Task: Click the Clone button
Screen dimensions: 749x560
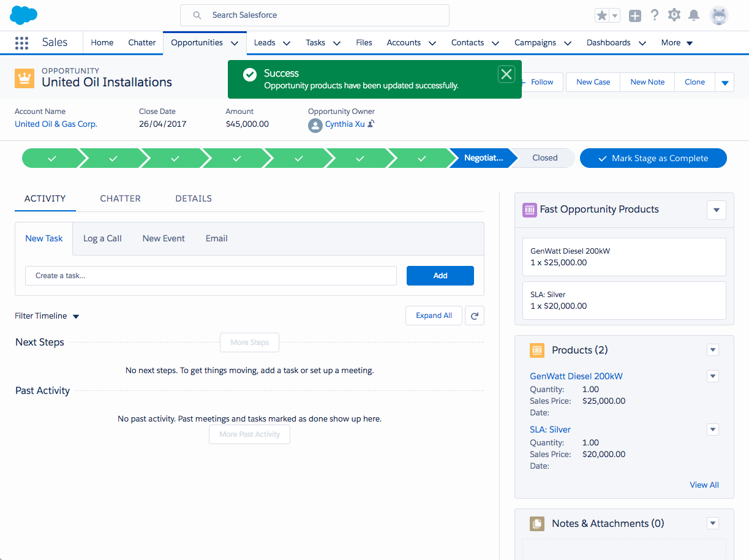Action: (694, 82)
